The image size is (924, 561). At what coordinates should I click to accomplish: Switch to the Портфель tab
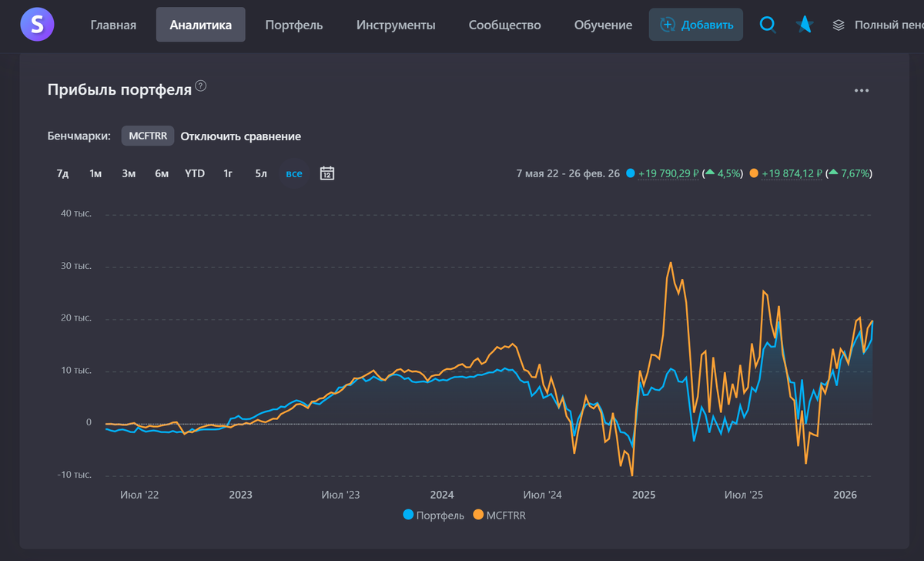tap(293, 25)
